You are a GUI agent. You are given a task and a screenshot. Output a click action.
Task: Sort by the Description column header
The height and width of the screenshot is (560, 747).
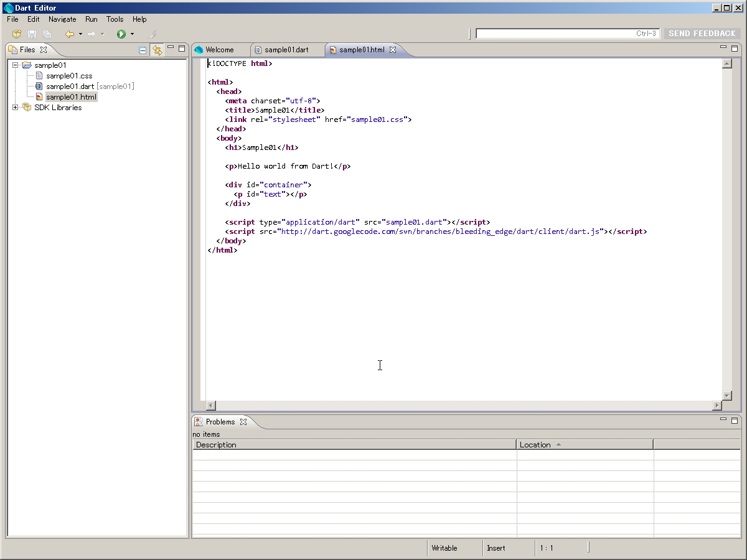pos(354,445)
